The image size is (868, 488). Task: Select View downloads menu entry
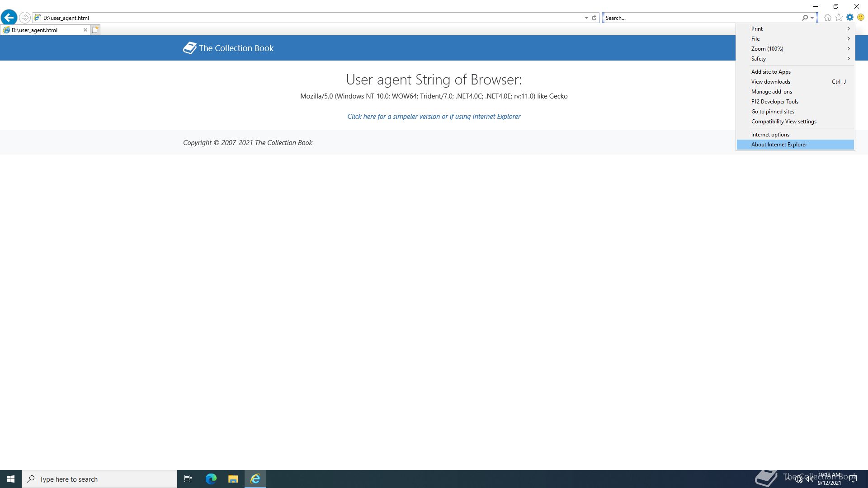(x=795, y=82)
